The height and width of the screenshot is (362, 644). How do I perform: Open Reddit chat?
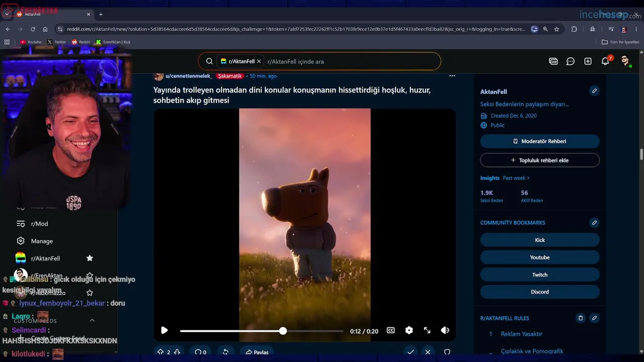coord(571,61)
